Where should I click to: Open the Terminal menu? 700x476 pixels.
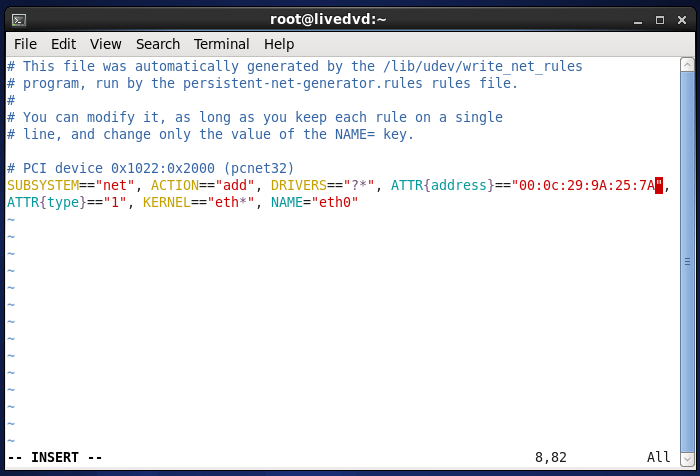(221, 44)
